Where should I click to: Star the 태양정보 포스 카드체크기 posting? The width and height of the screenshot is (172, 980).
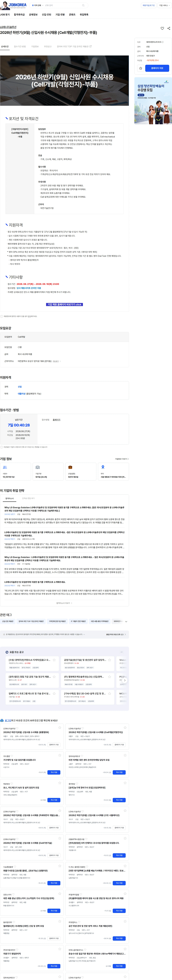[x=60, y=783]
